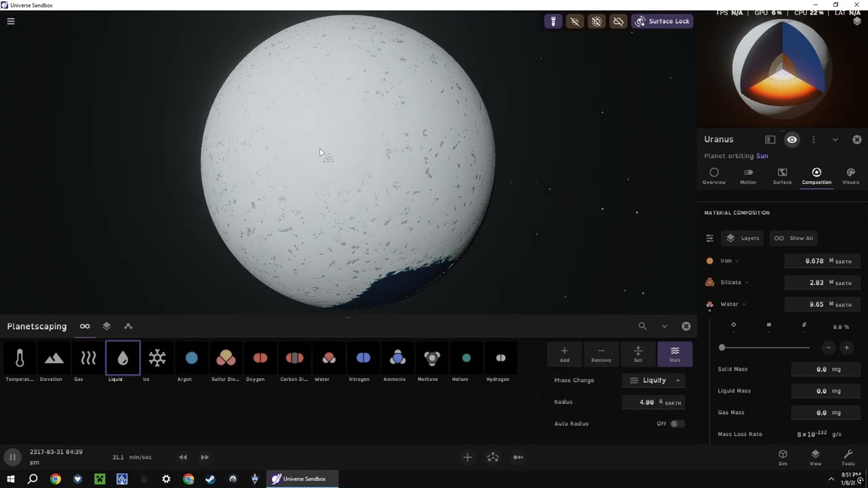Toggle the eye visibility for Uranus

tap(792, 140)
